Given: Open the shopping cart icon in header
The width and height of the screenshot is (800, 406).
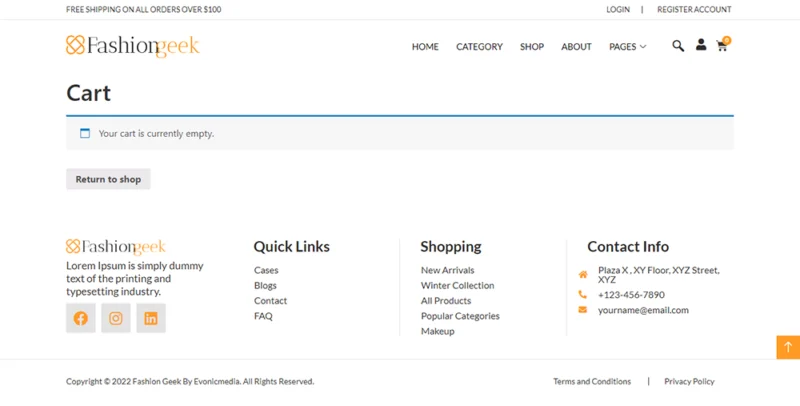Looking at the screenshot, I should (721, 46).
